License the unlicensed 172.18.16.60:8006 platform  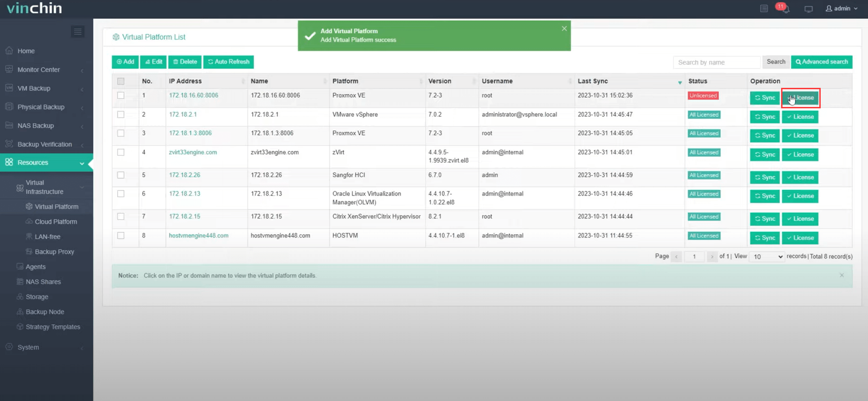[x=800, y=98]
